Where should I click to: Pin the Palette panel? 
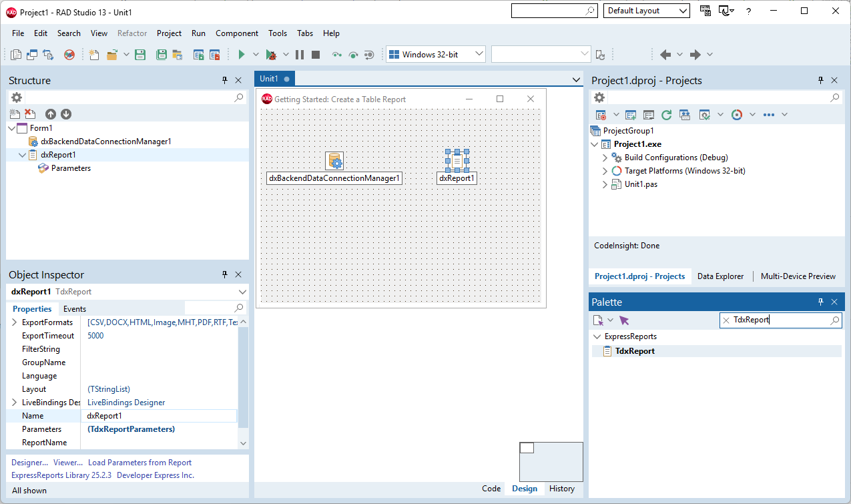pyautogui.click(x=820, y=302)
